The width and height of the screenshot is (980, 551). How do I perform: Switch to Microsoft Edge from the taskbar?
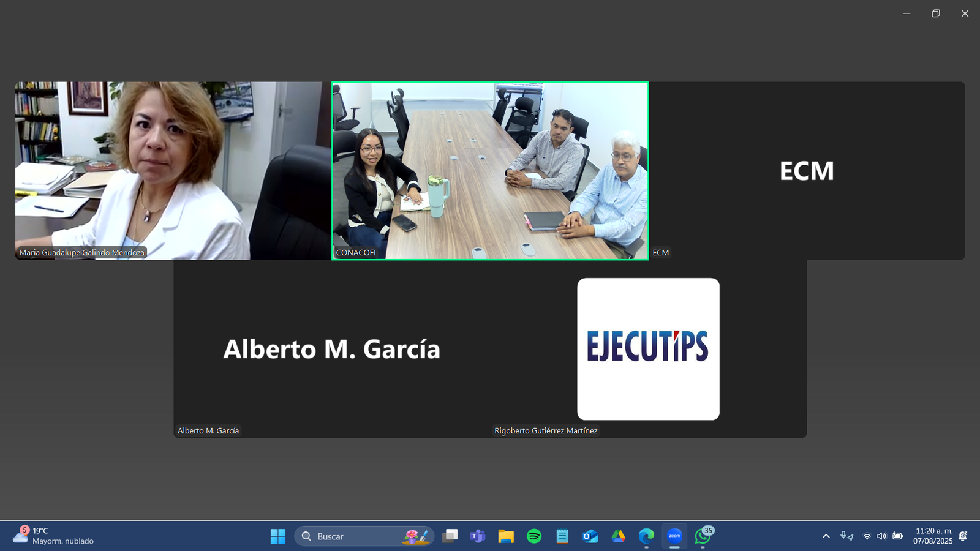point(646,536)
